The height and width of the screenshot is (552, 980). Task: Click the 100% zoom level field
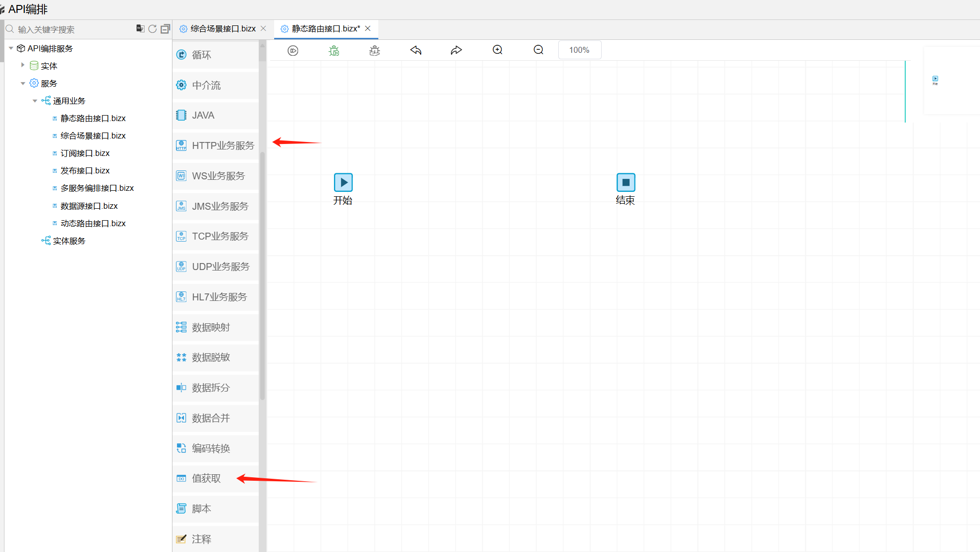(x=579, y=50)
